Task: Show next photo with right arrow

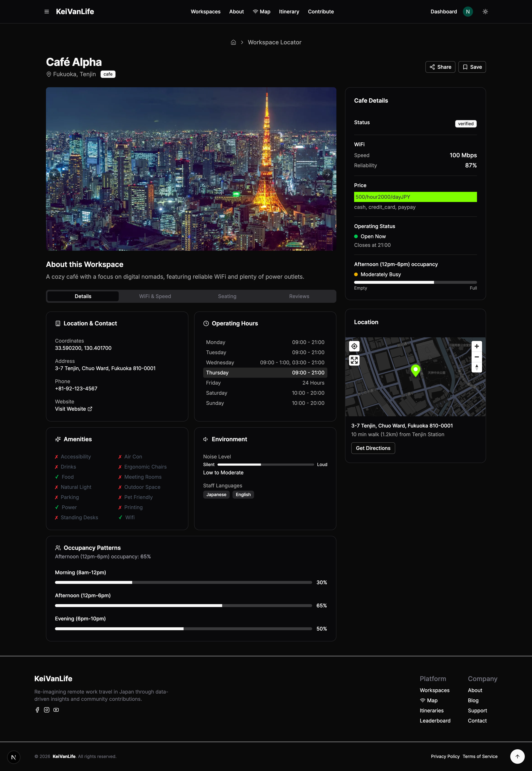Action: coord(328,174)
